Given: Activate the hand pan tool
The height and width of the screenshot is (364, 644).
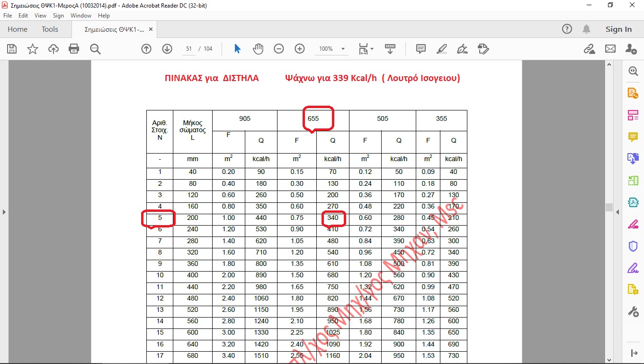Looking at the screenshot, I should point(258,49).
